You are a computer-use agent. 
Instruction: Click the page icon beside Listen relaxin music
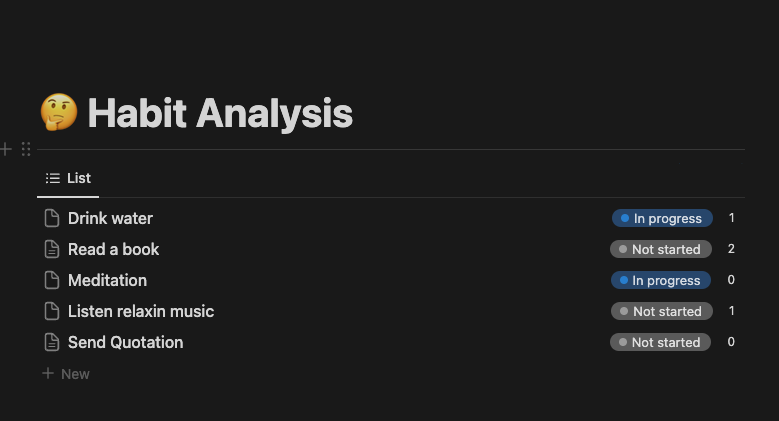coord(52,311)
